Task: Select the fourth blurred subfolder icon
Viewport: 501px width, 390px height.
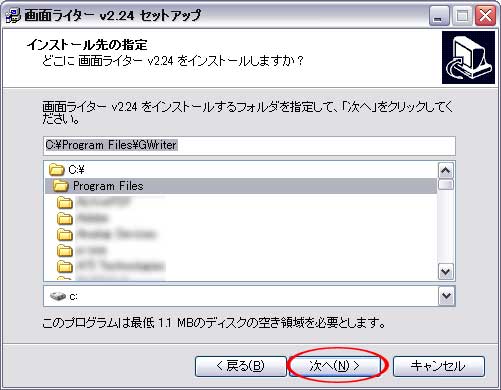Action: 65,251
